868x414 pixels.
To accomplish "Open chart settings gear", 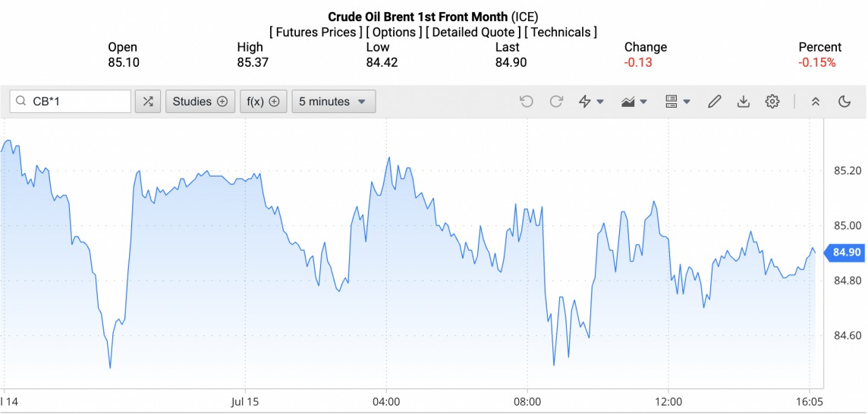I will point(772,102).
